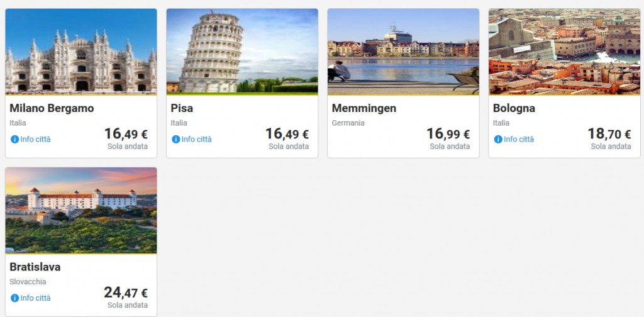Screen dimensions: 644x317
Task: Select the Milano Bergamo destination title
Action: coord(52,108)
